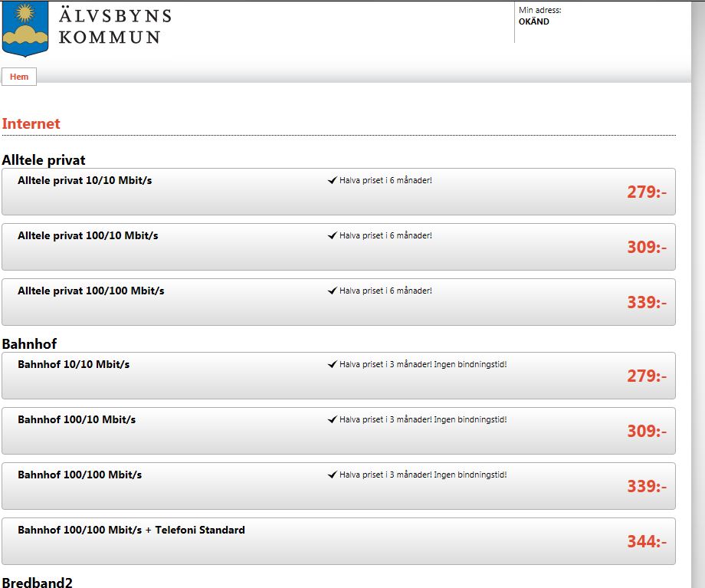The image size is (705, 588).
Task: Click the checkmark icon in Alltele 10/10 row
Action: click(x=333, y=180)
